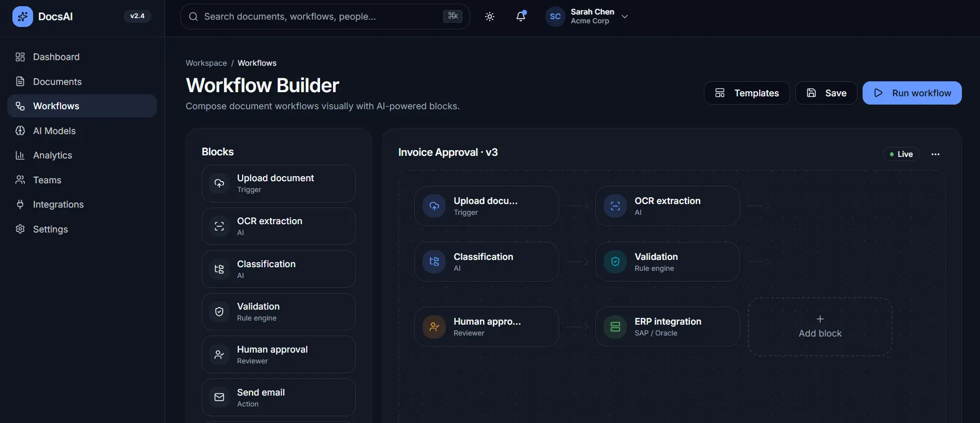Viewport: 980px width, 423px height.
Task: Open the AI Models sidebar item
Action: [82, 131]
